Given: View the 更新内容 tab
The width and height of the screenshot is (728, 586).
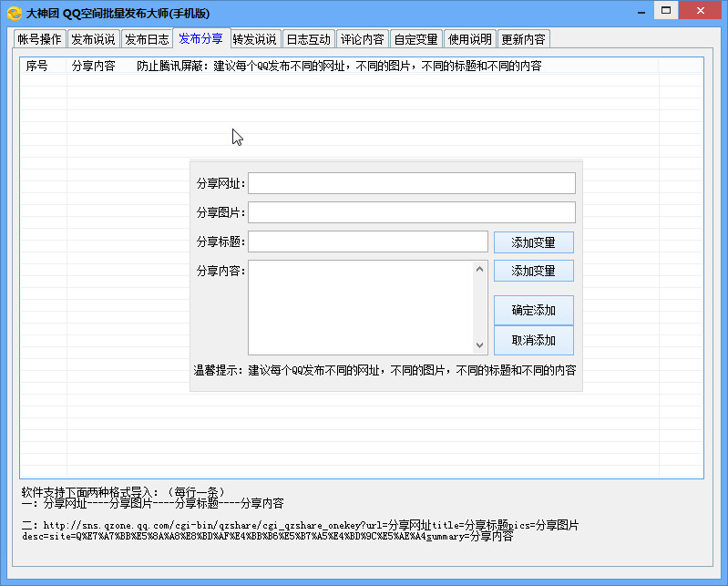Looking at the screenshot, I should [523, 39].
